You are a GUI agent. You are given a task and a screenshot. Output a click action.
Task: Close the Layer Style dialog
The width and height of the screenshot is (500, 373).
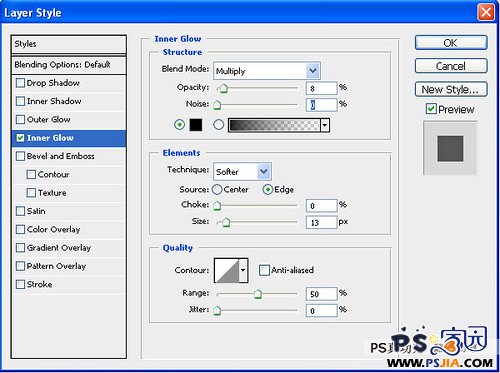[486, 12]
